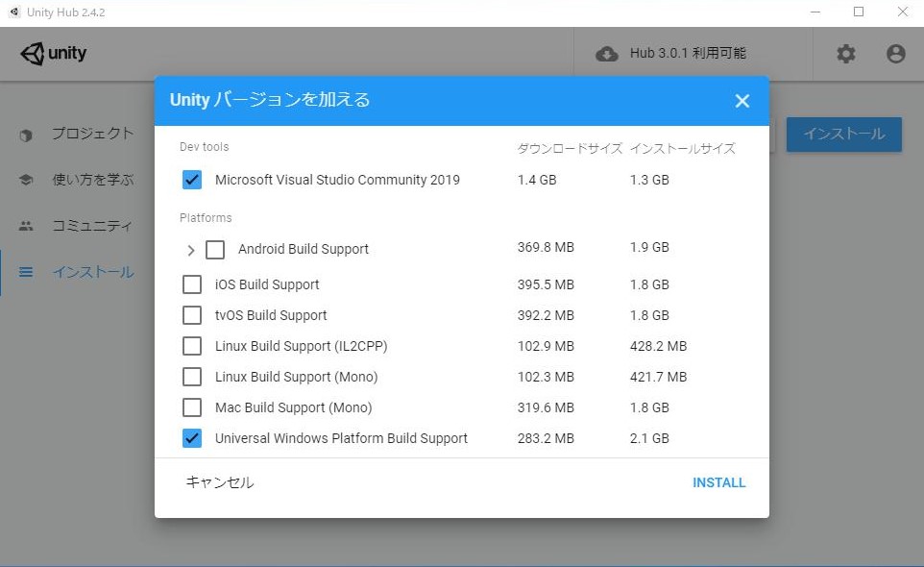Viewport: 924px width, 567px height.
Task: Enable tvOS Build Support checkbox
Action: [192, 315]
